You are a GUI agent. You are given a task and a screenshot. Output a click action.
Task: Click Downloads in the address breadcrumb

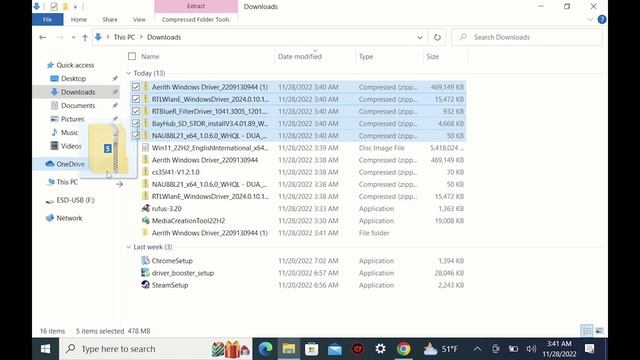[164, 37]
